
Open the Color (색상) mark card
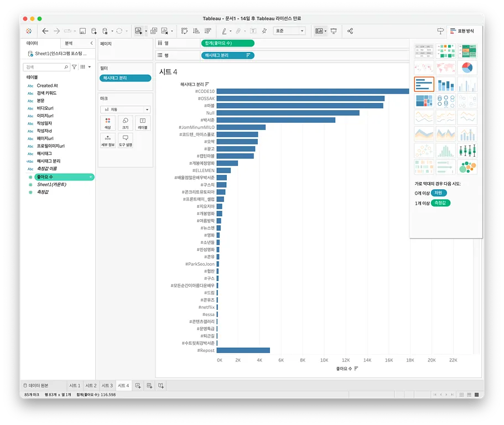[108, 123]
